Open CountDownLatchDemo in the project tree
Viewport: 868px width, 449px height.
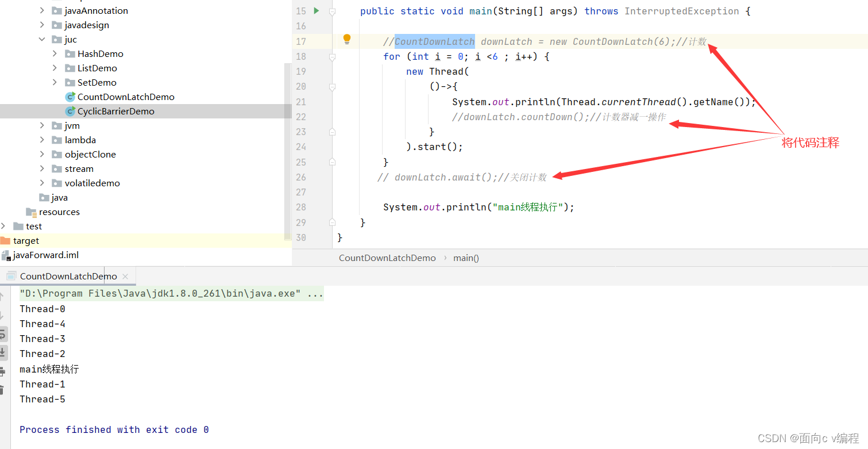[126, 97]
